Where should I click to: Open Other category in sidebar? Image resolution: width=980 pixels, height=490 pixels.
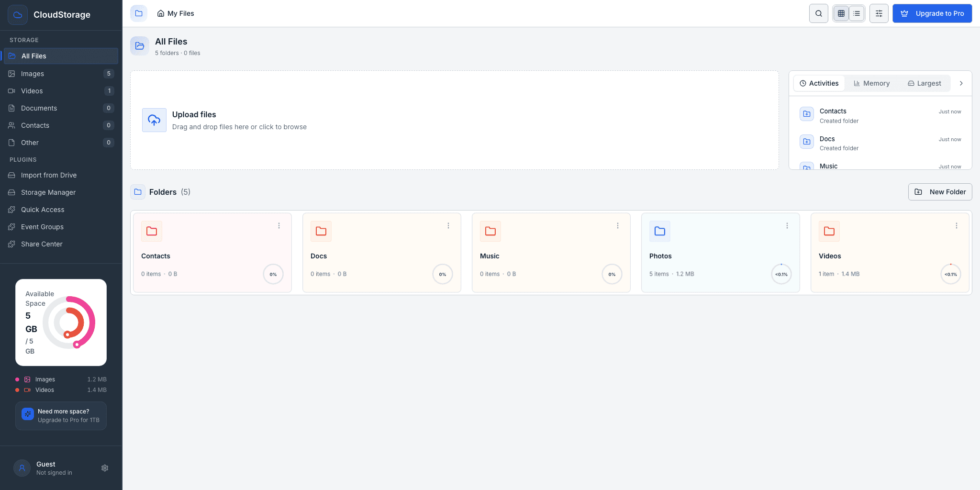(x=61, y=143)
